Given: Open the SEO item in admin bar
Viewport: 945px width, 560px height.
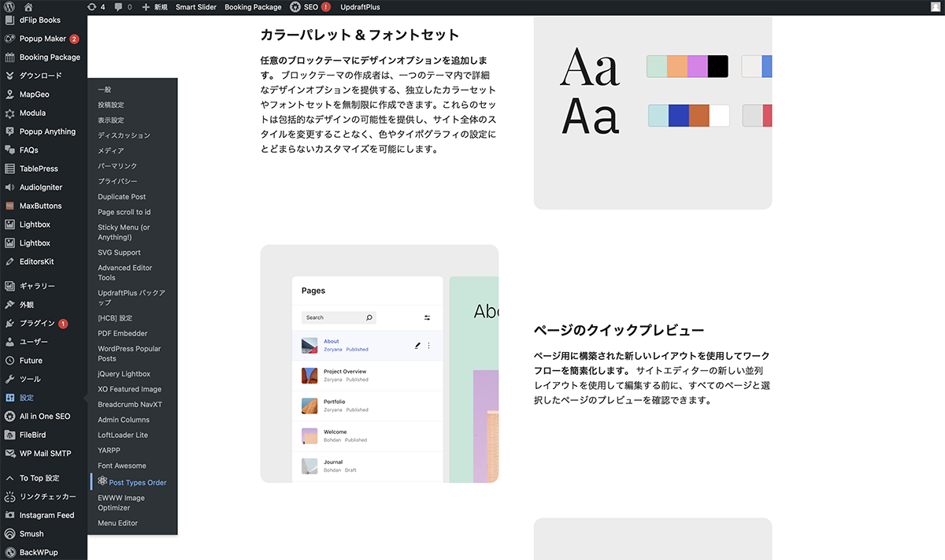Looking at the screenshot, I should 310,7.
